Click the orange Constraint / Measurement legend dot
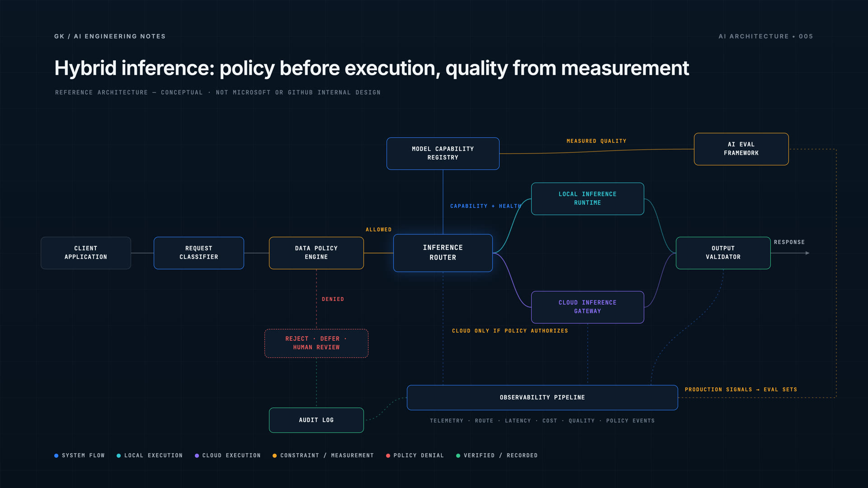Viewport: 868px width, 488px height. point(274,455)
